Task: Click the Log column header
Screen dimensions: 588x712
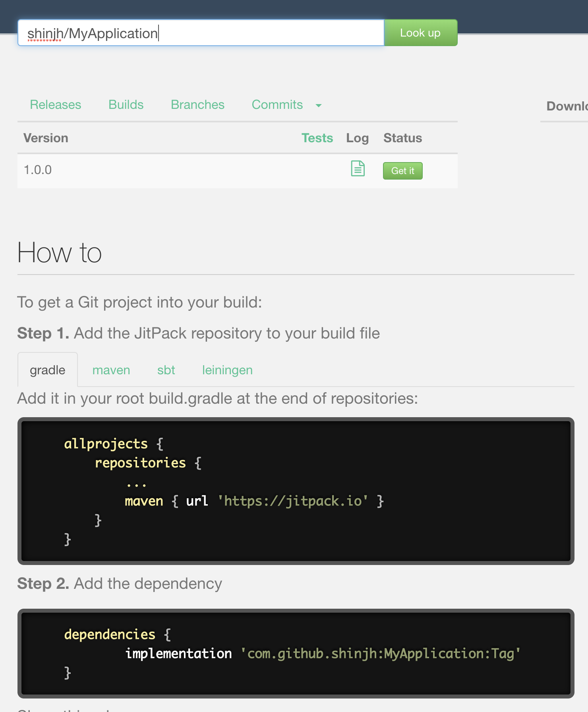Action: click(x=357, y=138)
